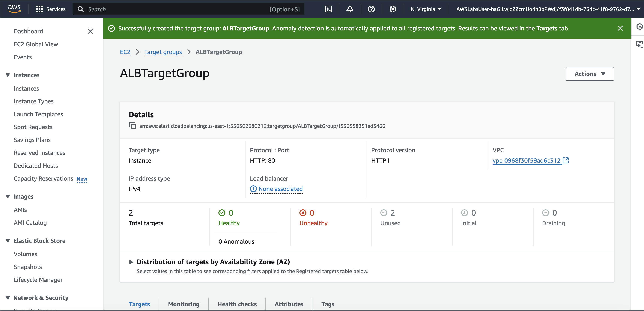
Task: Expand Distribution of targets by Availability Zone
Action: 131,262
